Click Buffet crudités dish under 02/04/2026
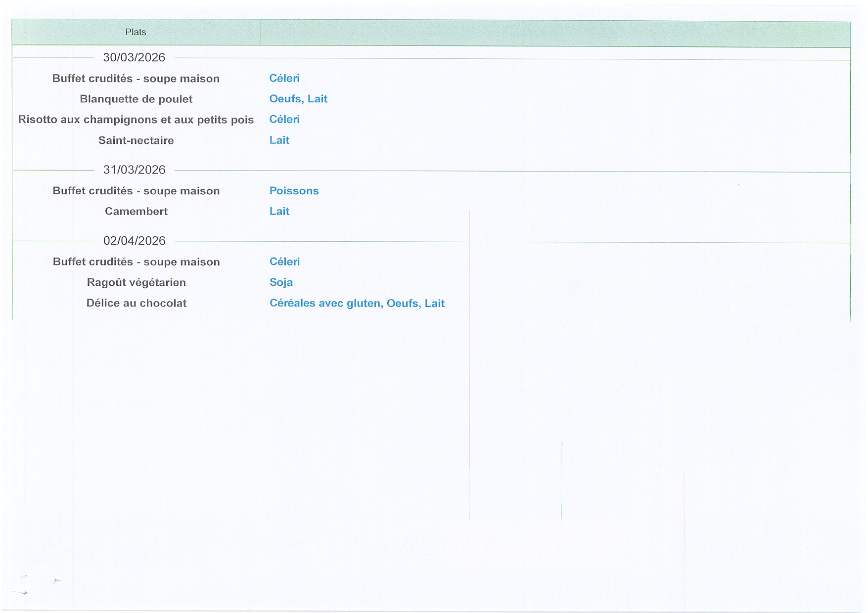Viewport: 868px width, 613px height. coord(136,262)
